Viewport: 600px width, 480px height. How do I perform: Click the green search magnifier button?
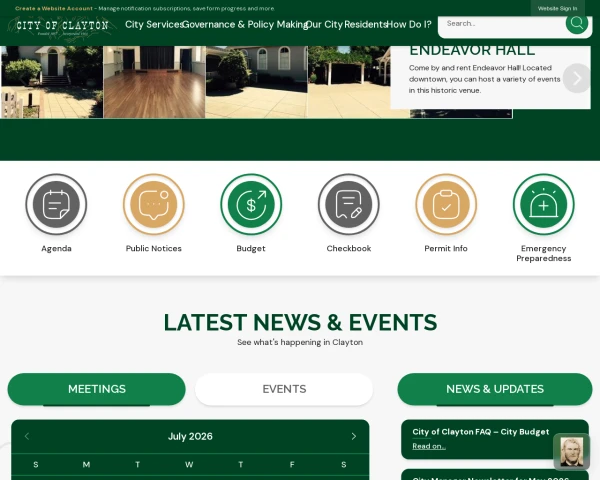point(577,23)
